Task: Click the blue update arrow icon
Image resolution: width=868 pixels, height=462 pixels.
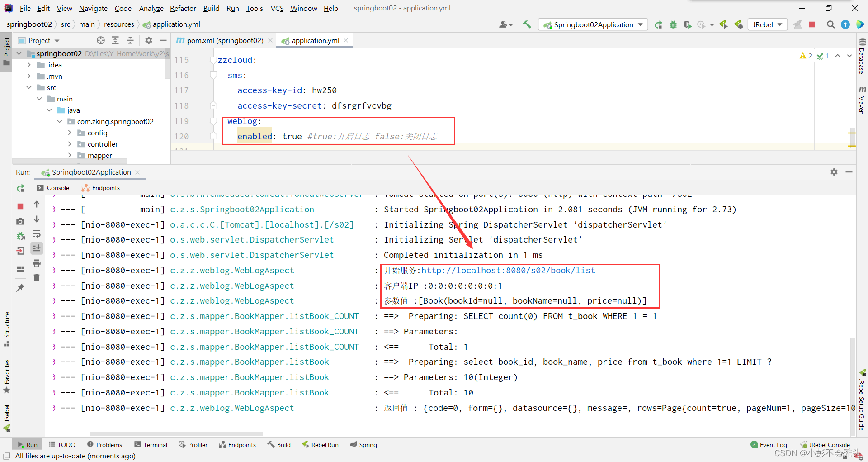Action: [845, 24]
